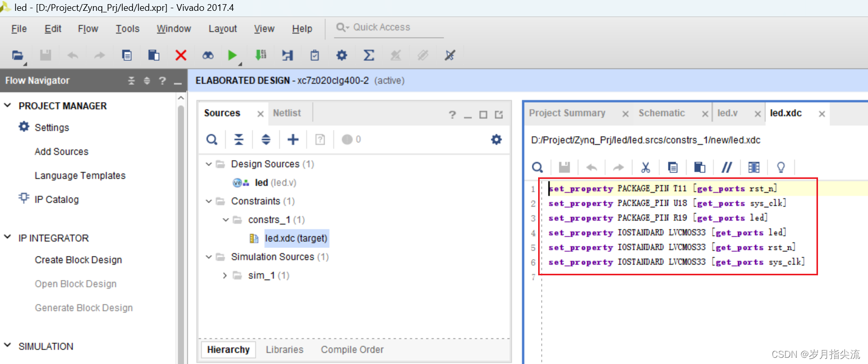Click Flow Navigator help question mark

(162, 80)
